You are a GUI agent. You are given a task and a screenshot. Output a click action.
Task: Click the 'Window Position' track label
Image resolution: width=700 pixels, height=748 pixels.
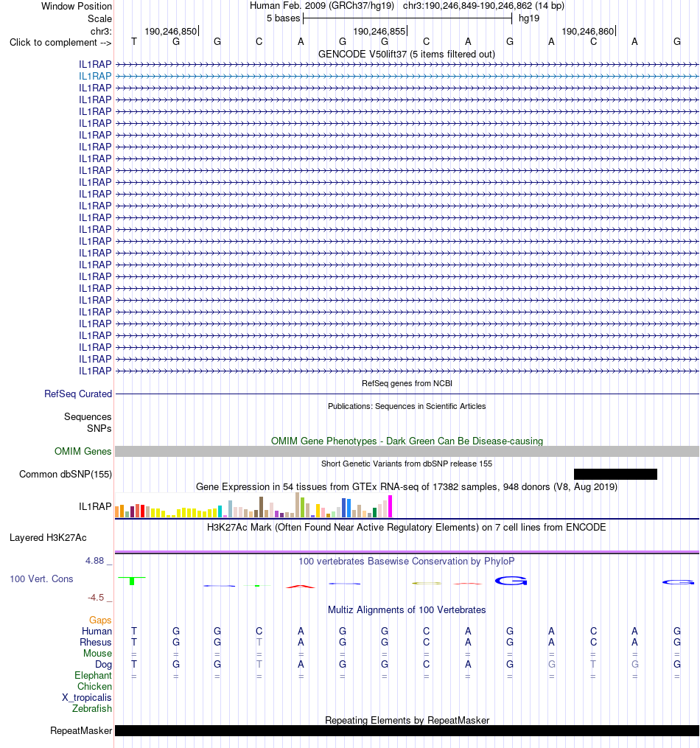pos(77,6)
